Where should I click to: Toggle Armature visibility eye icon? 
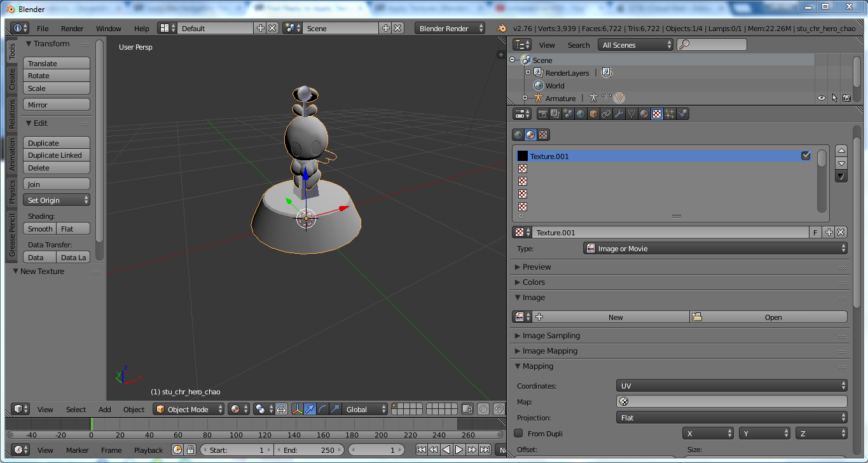pyautogui.click(x=822, y=98)
